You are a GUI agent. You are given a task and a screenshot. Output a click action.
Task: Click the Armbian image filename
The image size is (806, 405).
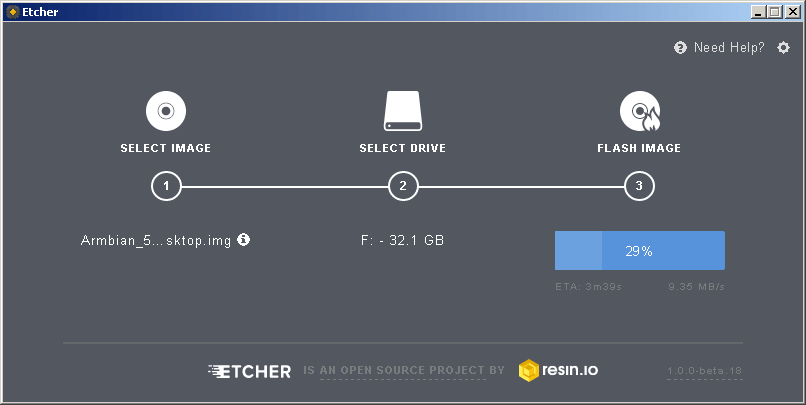pos(156,241)
